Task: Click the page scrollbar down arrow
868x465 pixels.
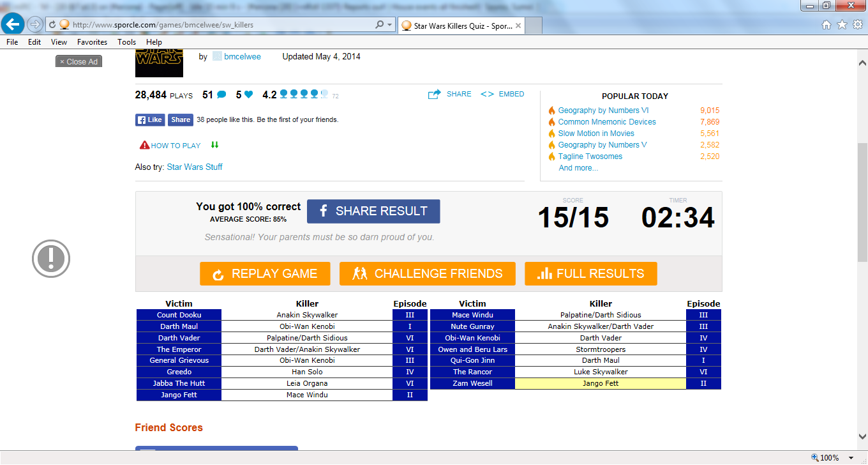Action: tap(862, 437)
